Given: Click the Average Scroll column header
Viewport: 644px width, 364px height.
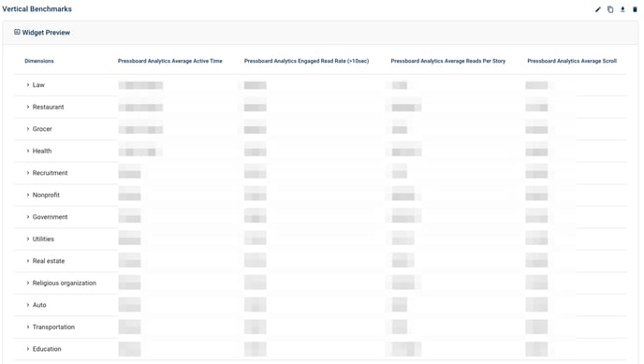Looking at the screenshot, I should tap(572, 61).
